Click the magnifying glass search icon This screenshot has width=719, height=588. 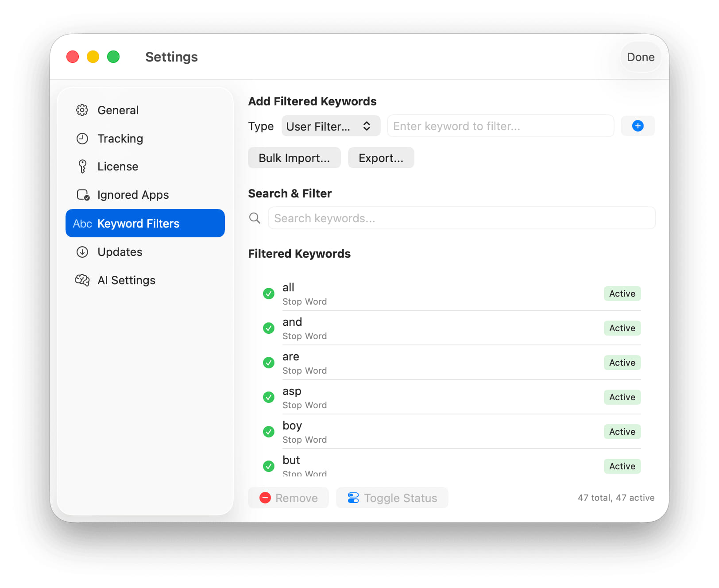255,218
